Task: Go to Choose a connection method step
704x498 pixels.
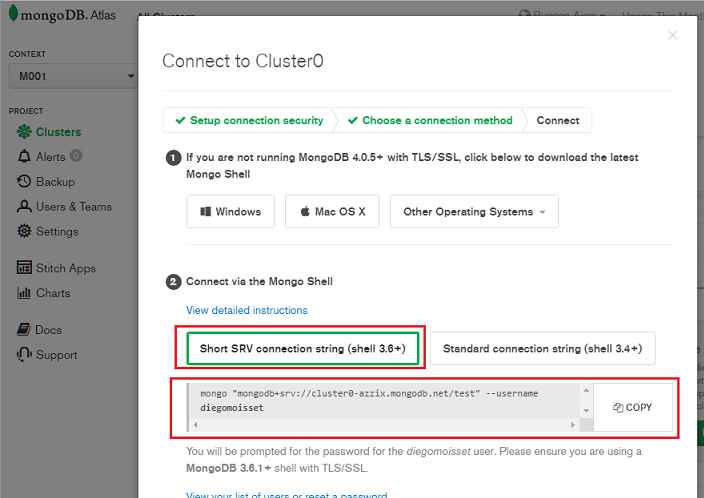Action: pyautogui.click(x=431, y=120)
